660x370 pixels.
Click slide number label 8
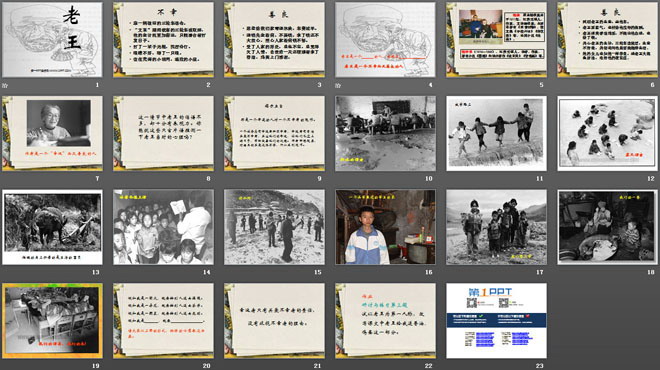208,178
